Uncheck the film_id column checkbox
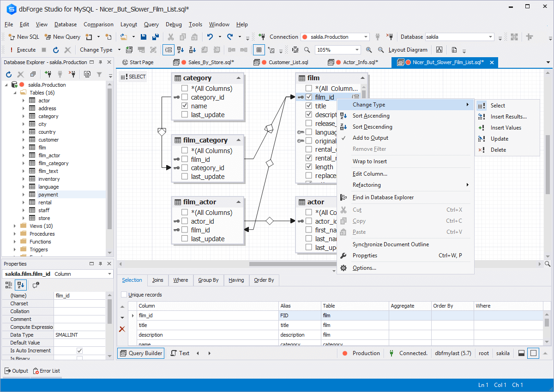 309,97
